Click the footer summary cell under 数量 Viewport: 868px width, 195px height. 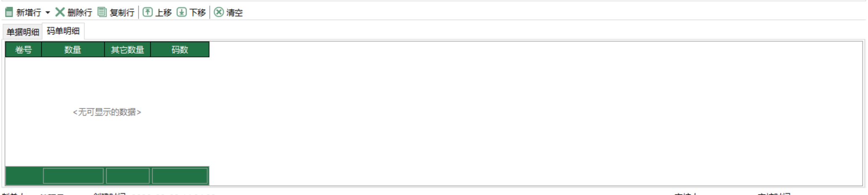pyautogui.click(x=73, y=176)
